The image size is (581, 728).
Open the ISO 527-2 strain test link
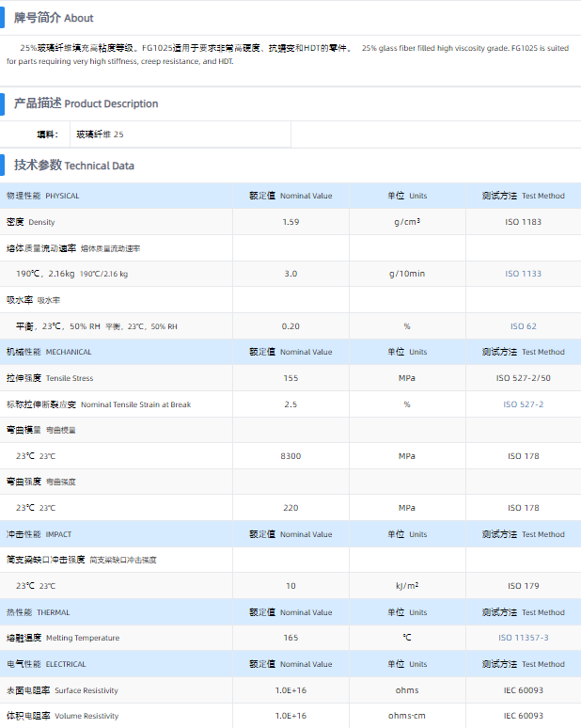(x=524, y=404)
